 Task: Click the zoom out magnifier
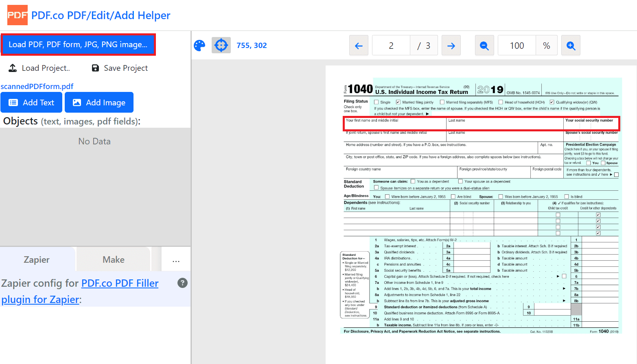(x=484, y=46)
